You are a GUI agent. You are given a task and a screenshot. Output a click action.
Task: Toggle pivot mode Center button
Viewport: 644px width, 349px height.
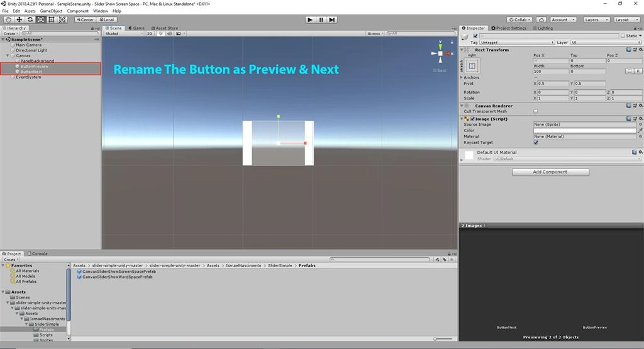[85, 19]
